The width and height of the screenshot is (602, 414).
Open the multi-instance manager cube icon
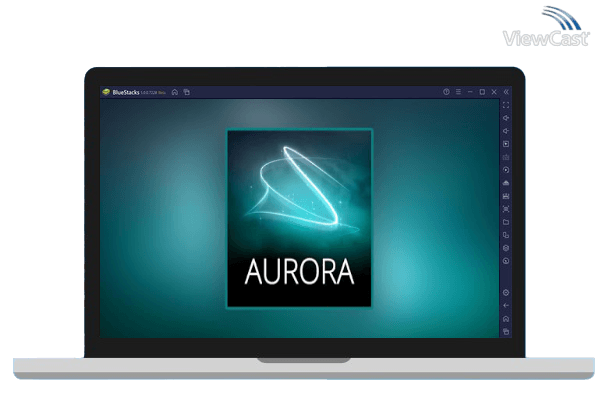point(506,248)
